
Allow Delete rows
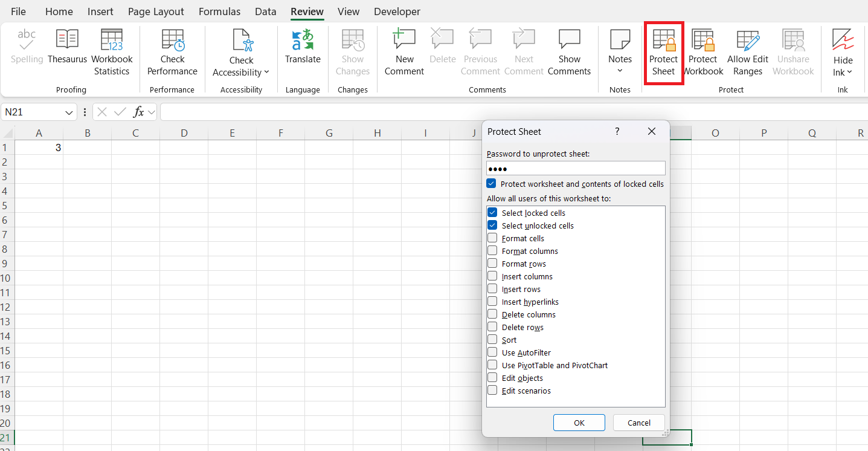point(492,327)
